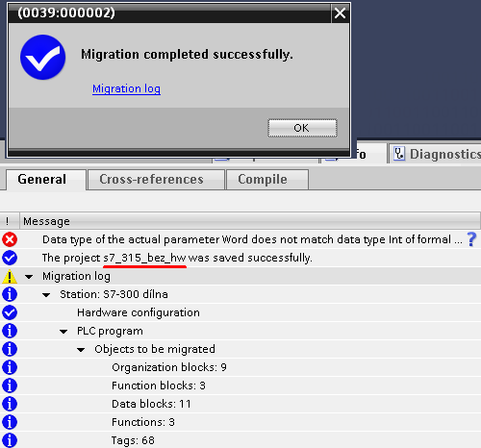Click the checkmark icon for Hardware configuration
This screenshot has width=481, height=448.
click(10, 312)
